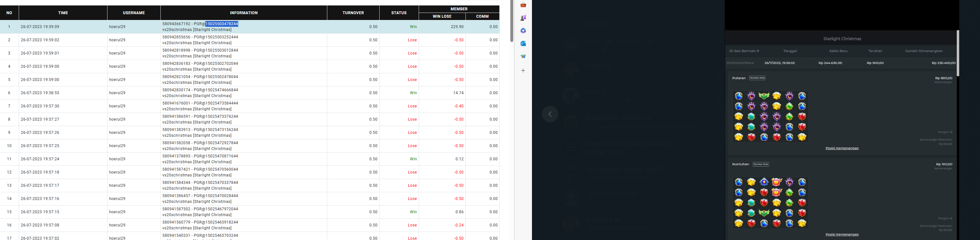
Task: Click the info entry 580942818998 - PGR@15025503012844
Action: (x=200, y=51)
